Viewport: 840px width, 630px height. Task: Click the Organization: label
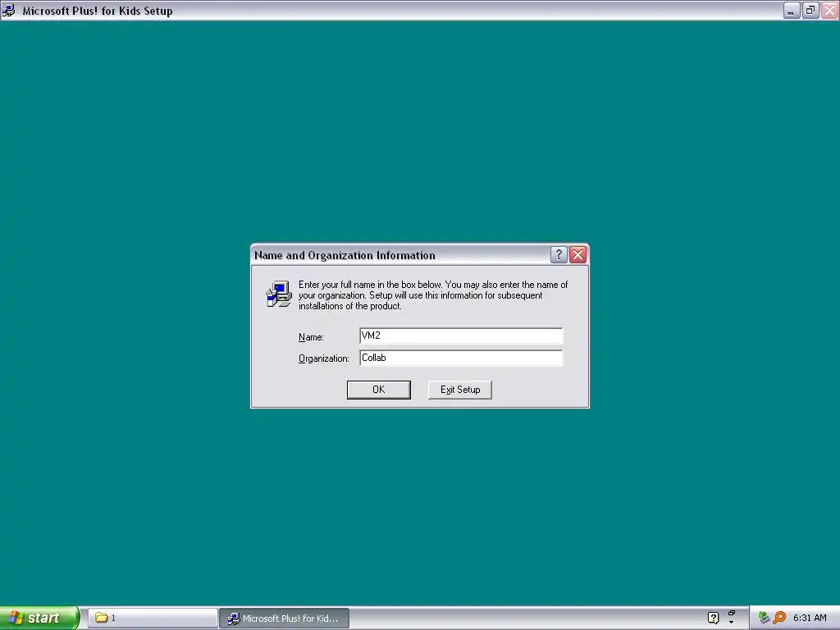[323, 358]
